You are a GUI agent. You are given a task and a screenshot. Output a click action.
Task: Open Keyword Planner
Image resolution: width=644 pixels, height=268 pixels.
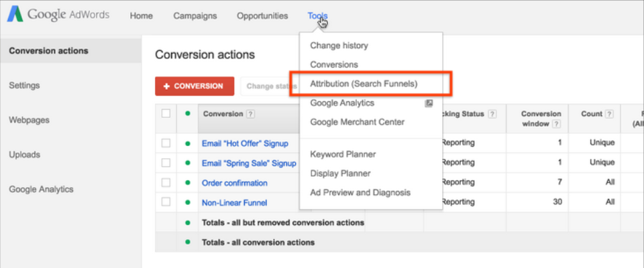click(343, 154)
